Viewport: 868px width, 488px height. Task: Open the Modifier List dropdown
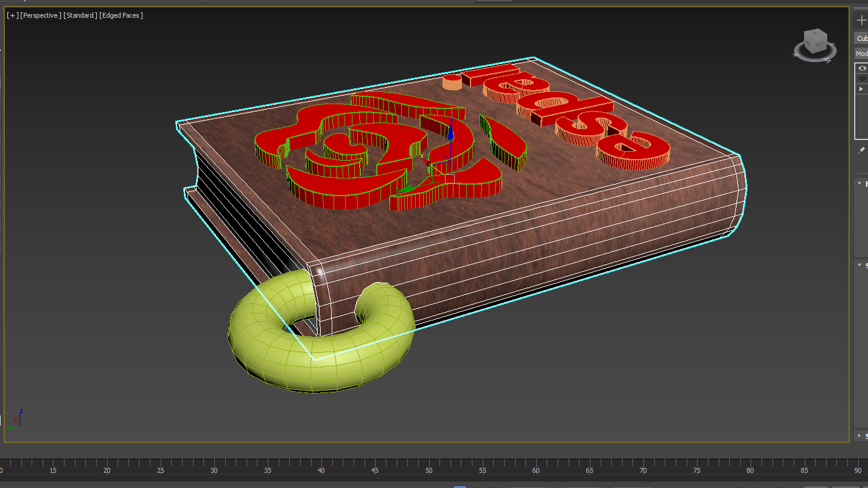861,54
